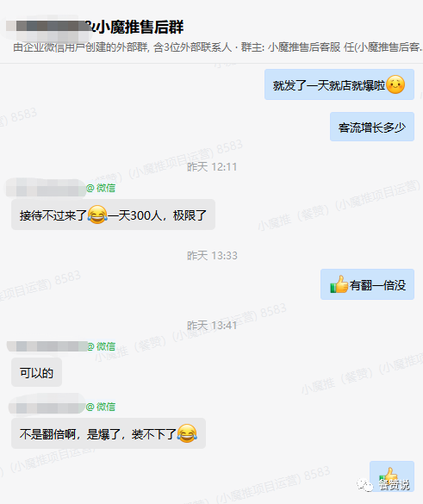The image size is (423, 504).
Task: Click the thumbs-up emoji before 有翻一倍没
Action: coord(339,284)
